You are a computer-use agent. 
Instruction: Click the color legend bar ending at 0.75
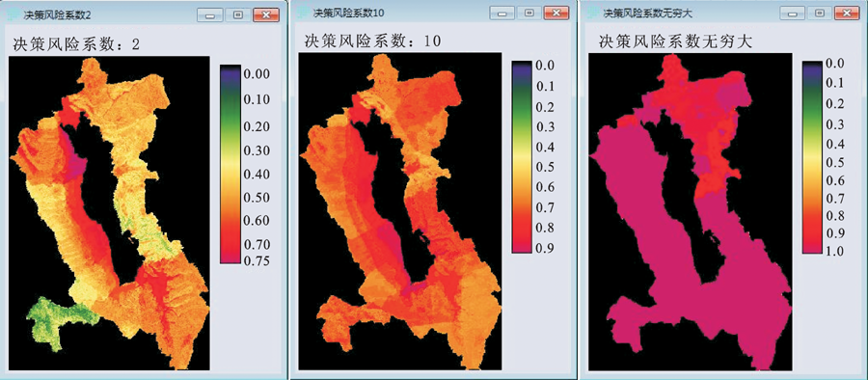click(230, 163)
